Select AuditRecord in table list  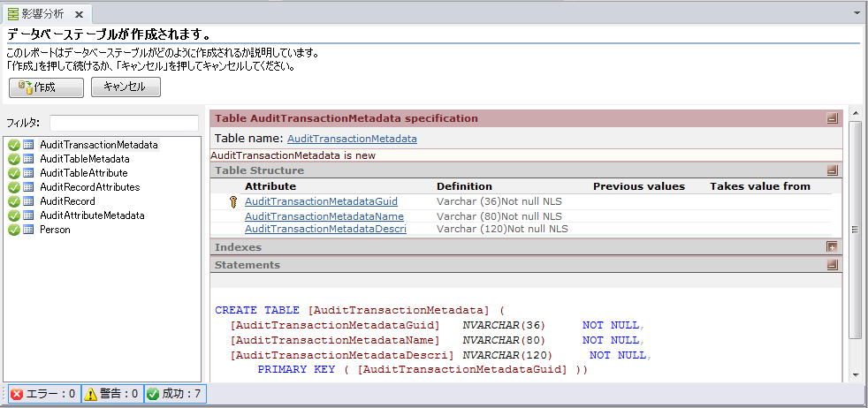click(x=67, y=201)
